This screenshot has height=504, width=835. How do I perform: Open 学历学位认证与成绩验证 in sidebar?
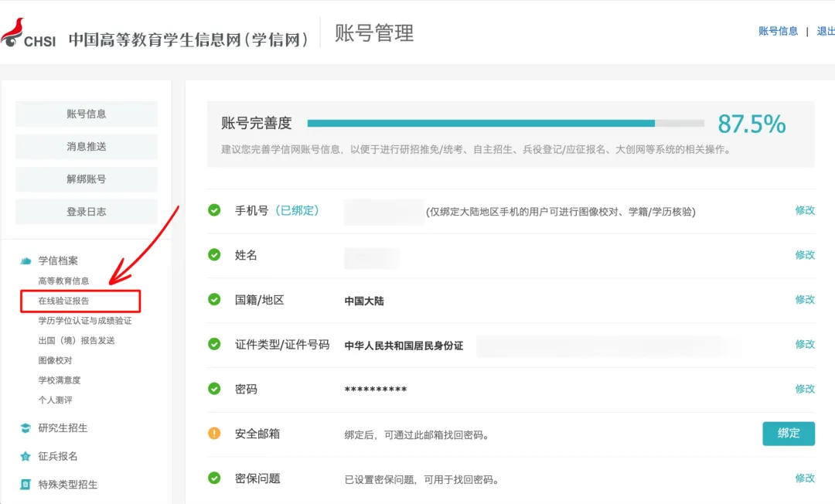(85, 320)
